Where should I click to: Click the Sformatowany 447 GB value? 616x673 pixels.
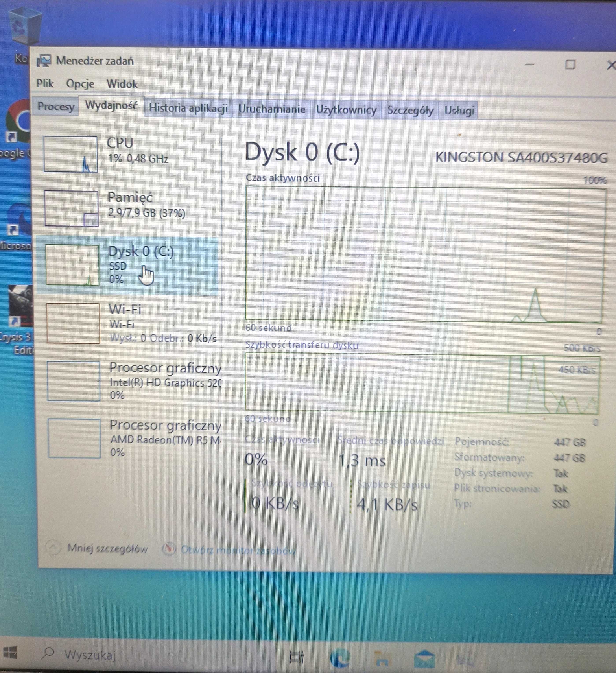[x=570, y=458]
